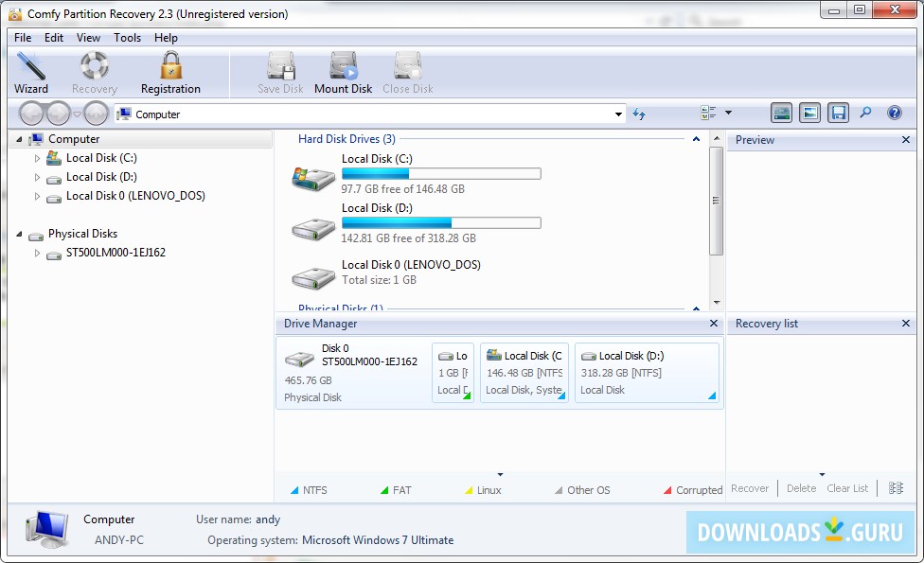Viewport: 924px width, 563px height.
Task: Collapse the Computer node in the tree
Action: [x=19, y=140]
